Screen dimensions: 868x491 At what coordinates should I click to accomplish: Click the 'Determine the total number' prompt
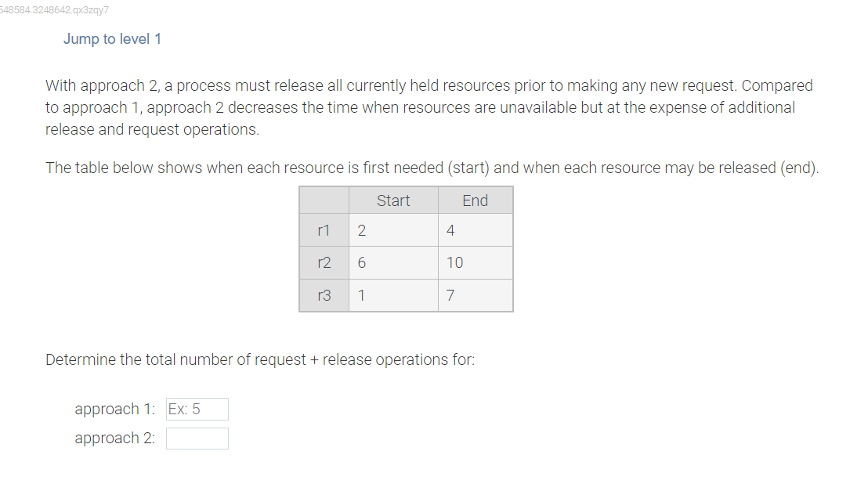[x=260, y=359]
